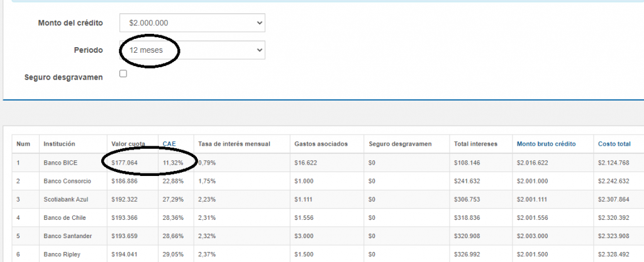Click the Monto bruto crédito header link

(x=545, y=144)
